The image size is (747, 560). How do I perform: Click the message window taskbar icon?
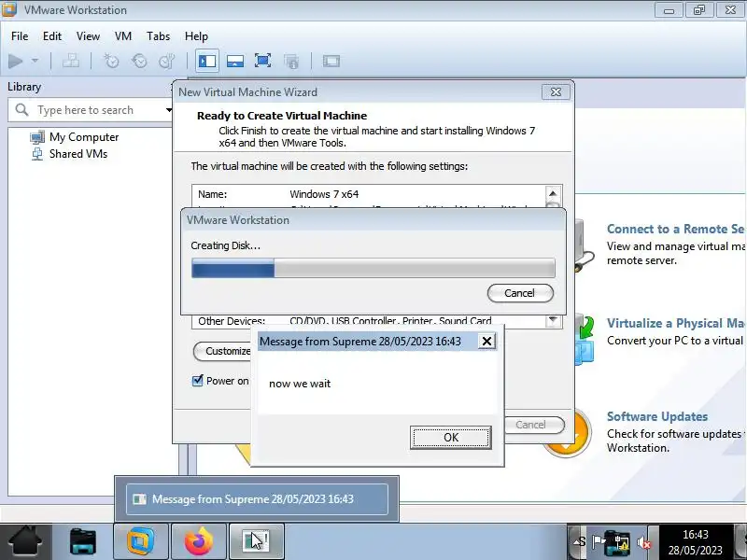(256, 541)
